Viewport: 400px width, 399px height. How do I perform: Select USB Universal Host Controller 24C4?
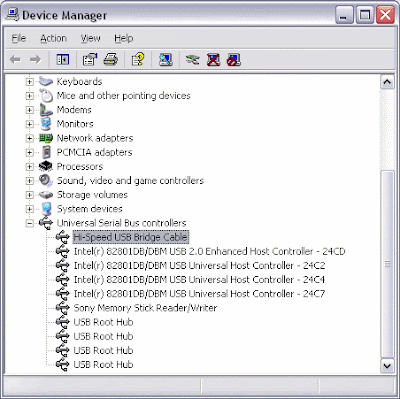[199, 280]
